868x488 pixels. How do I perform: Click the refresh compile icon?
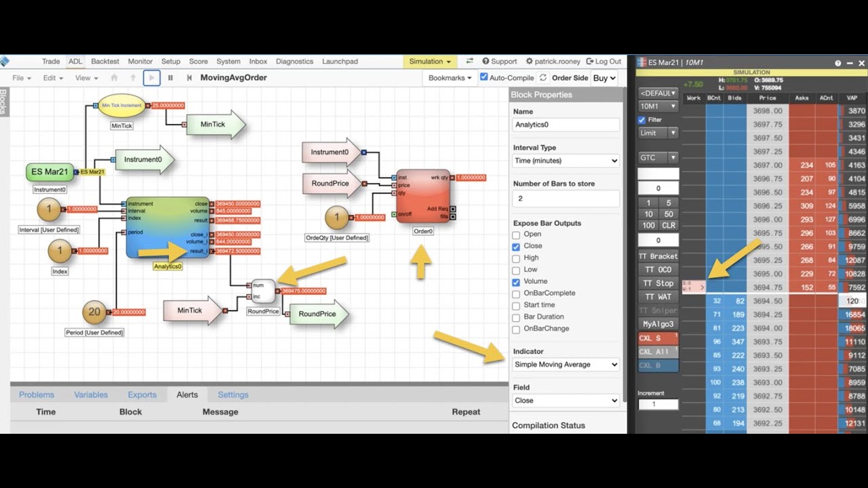tap(542, 78)
